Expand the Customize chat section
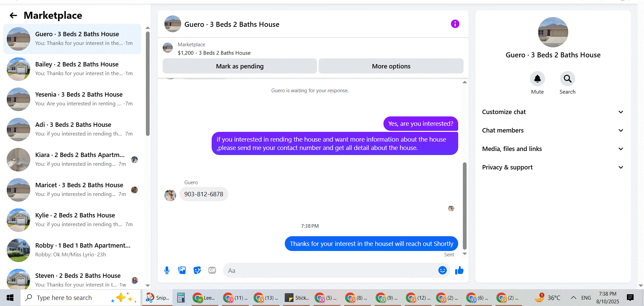 pos(553,112)
